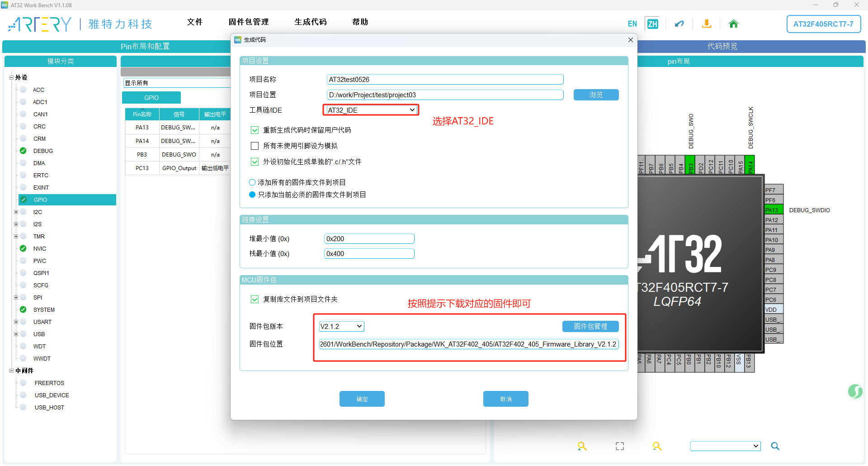Expand the I2C tree node

coord(16,212)
